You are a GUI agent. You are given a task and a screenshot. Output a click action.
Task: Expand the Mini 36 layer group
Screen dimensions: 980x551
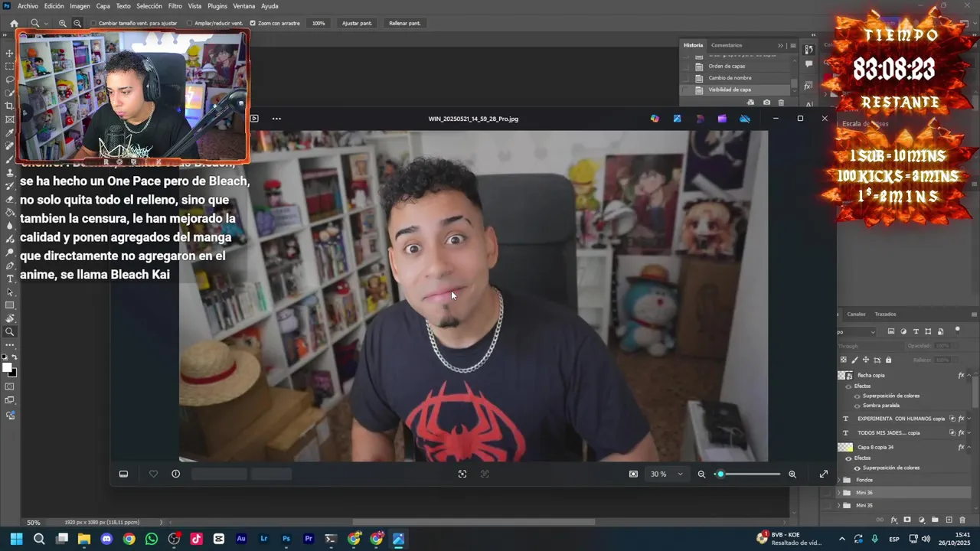point(838,493)
